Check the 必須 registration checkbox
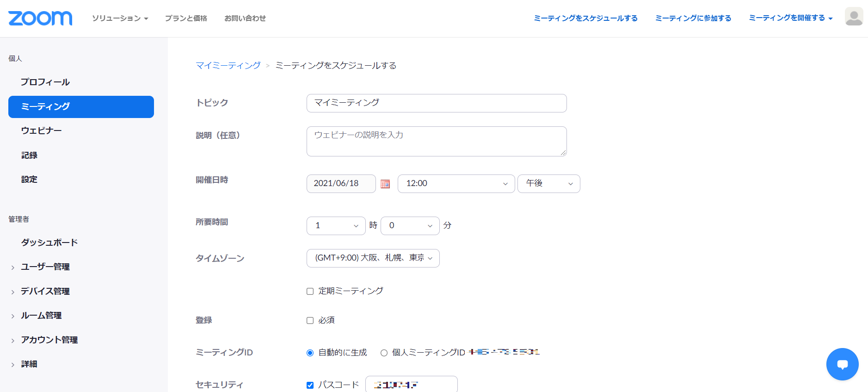 click(310, 320)
